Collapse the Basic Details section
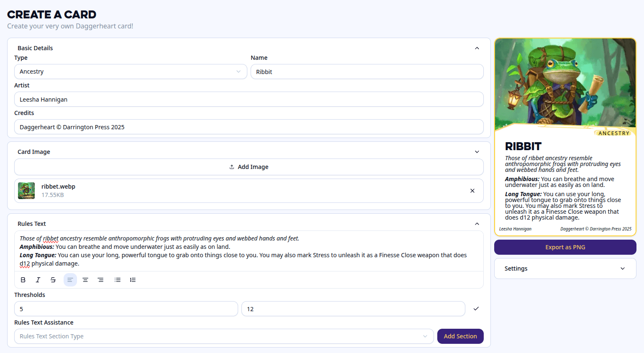Image resolution: width=644 pixels, height=353 pixels. 477,48
